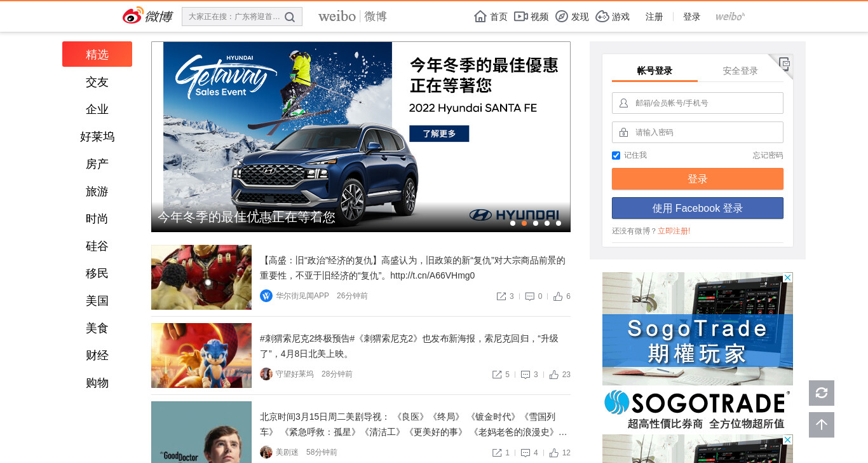
Task: Click orange 登录 button
Action: (698, 179)
